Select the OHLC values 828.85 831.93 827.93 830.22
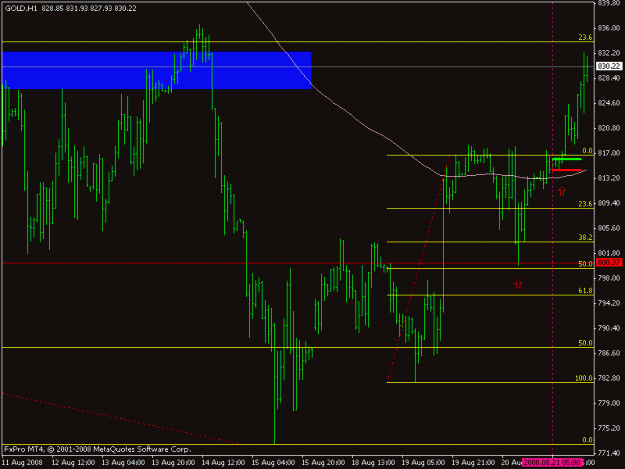Viewport: 625px width, 469px height. click(x=88, y=8)
